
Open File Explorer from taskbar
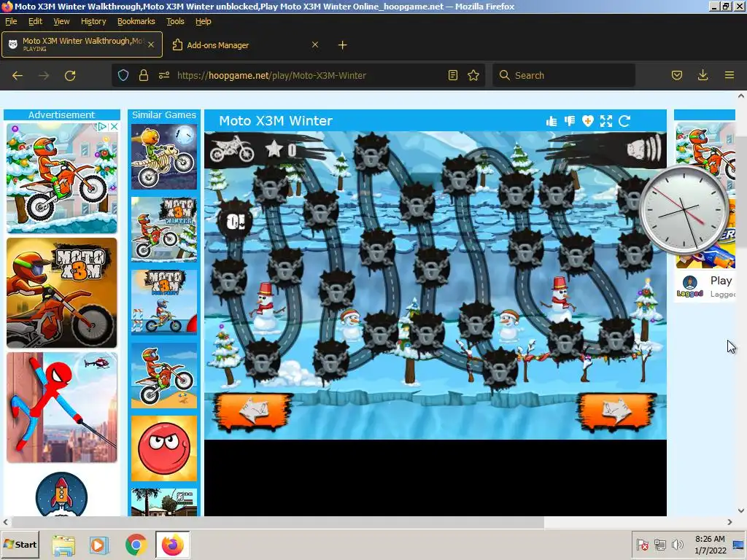[x=63, y=545]
